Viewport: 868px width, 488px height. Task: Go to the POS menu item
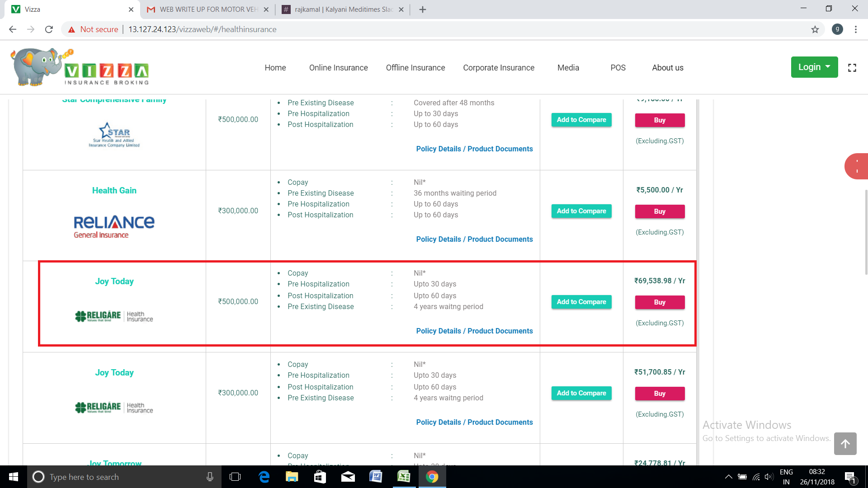[x=618, y=68]
